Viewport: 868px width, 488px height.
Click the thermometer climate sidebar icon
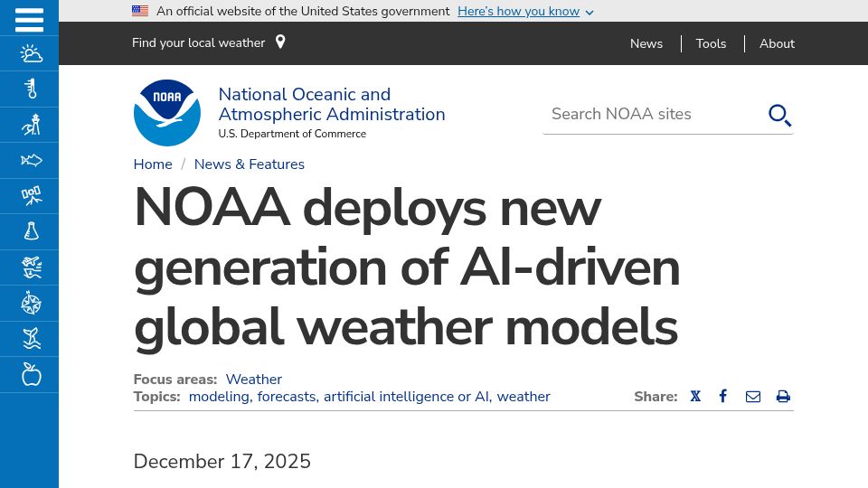[x=31, y=89]
